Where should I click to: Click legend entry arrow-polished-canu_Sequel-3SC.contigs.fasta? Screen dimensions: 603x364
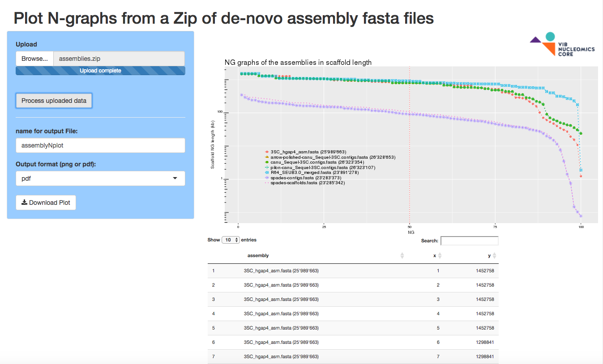[x=333, y=157]
